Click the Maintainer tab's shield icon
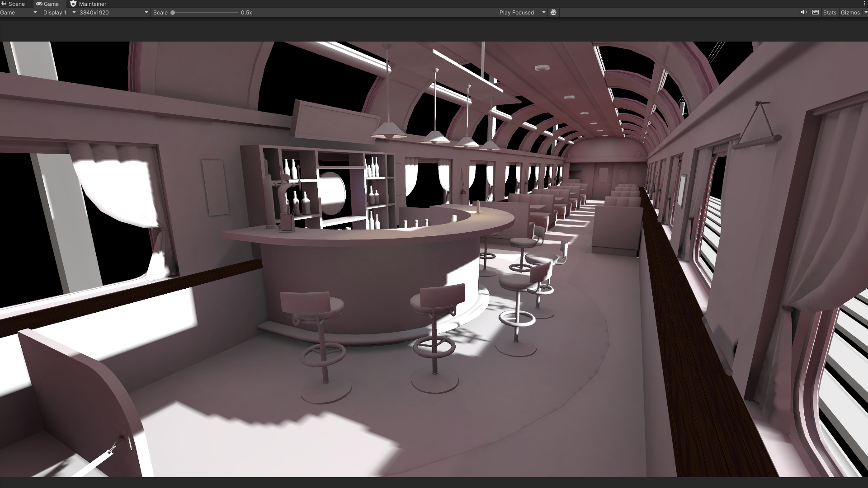Image resolution: width=868 pixels, height=488 pixels. pos(73,4)
